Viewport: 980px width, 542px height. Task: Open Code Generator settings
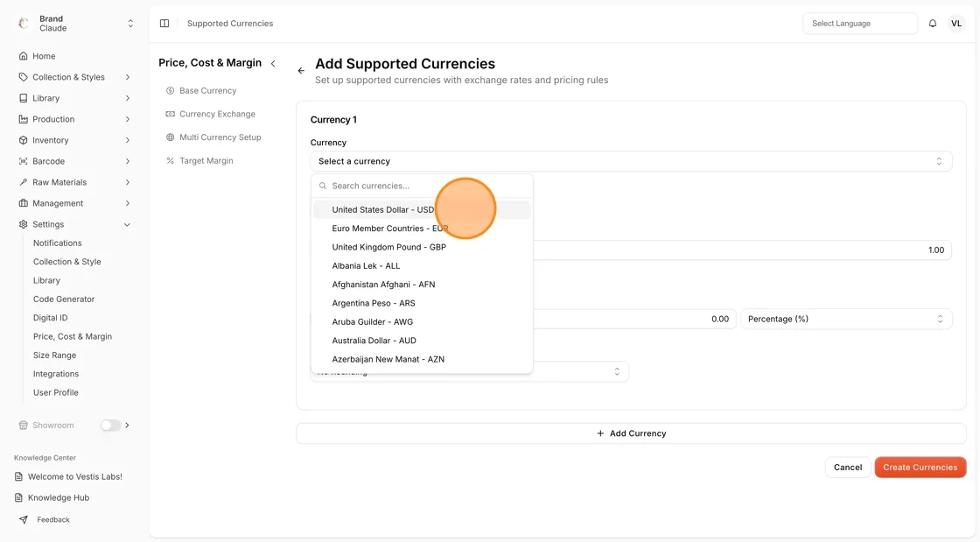coord(64,299)
